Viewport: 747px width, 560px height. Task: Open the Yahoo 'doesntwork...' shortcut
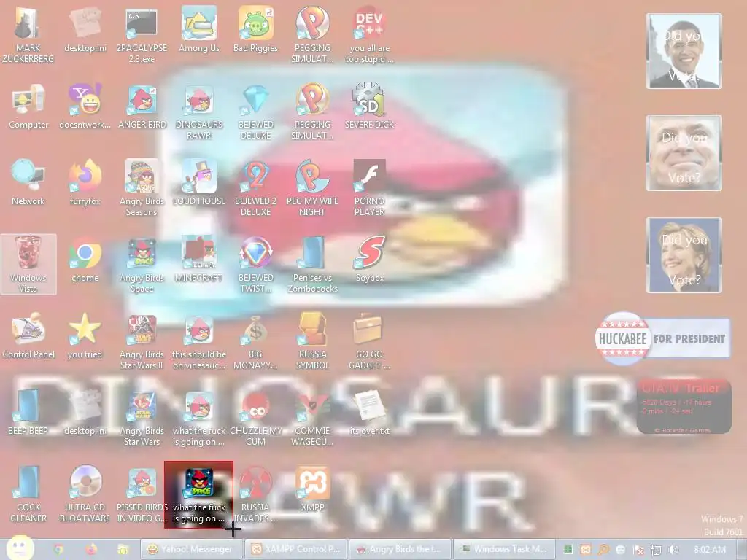85,106
